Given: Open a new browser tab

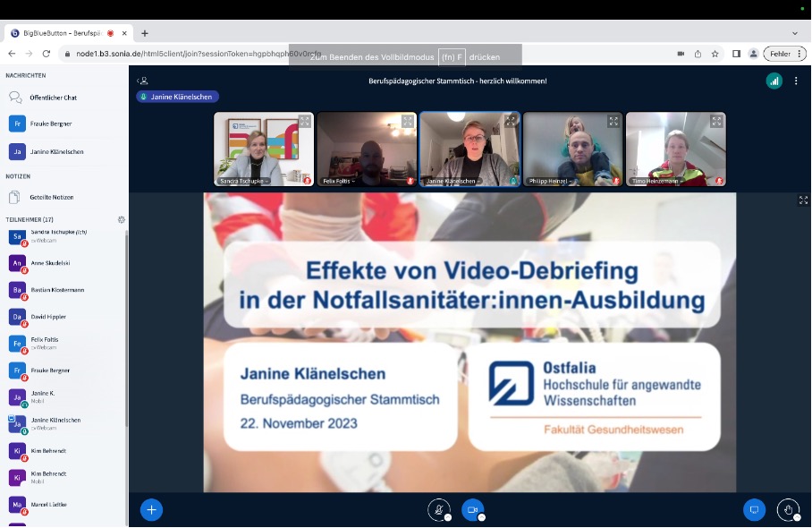Looking at the screenshot, I should tap(145, 33).
